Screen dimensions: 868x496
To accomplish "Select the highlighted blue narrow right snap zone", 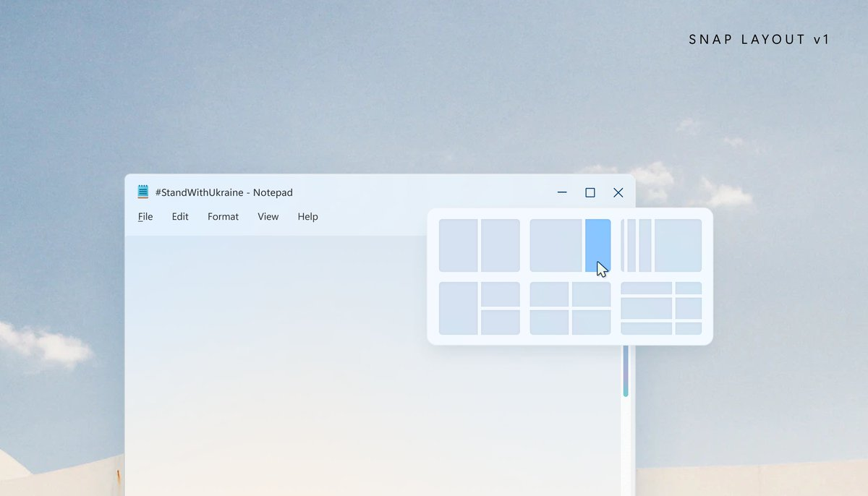I will [x=598, y=246].
